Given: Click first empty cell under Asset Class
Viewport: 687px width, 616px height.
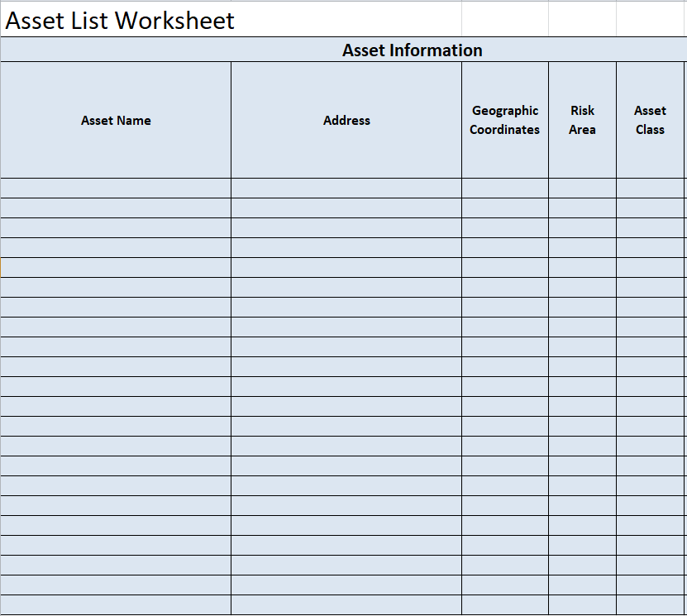Looking at the screenshot, I should pos(650,189).
